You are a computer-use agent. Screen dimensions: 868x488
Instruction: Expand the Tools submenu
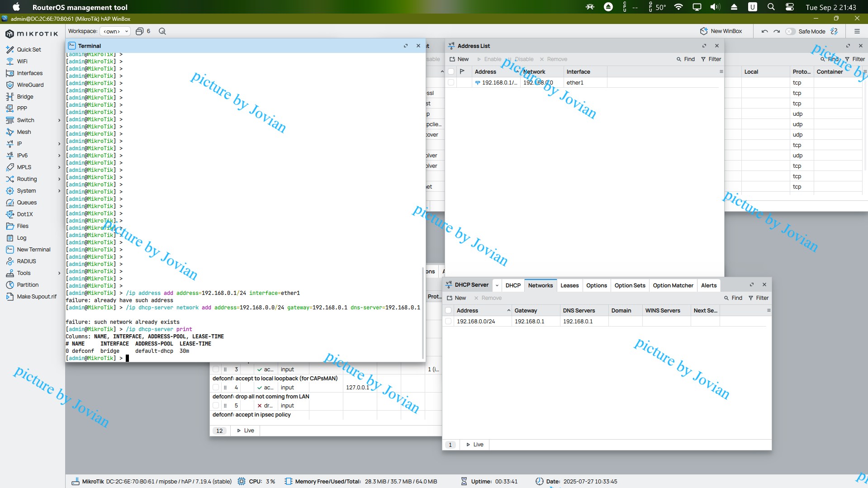tap(59, 273)
